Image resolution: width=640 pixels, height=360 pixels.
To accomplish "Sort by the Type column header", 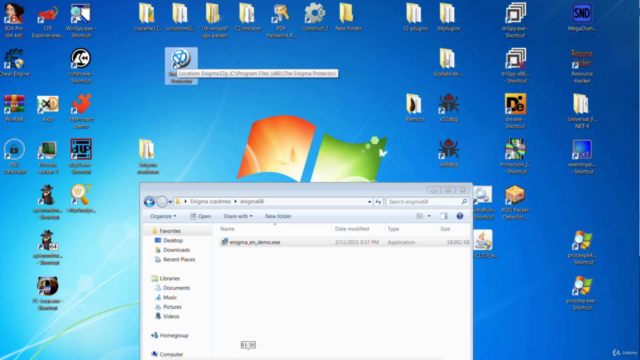I will pos(393,229).
